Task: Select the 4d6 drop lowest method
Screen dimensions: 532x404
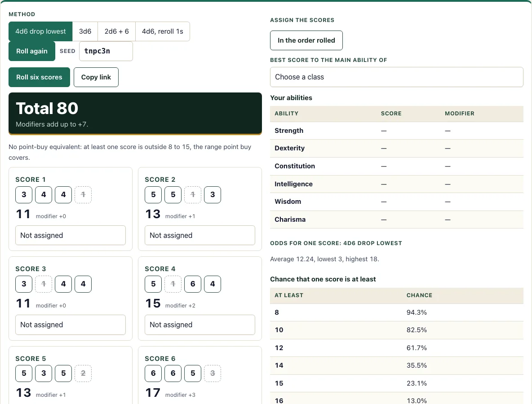Action: 40,31
